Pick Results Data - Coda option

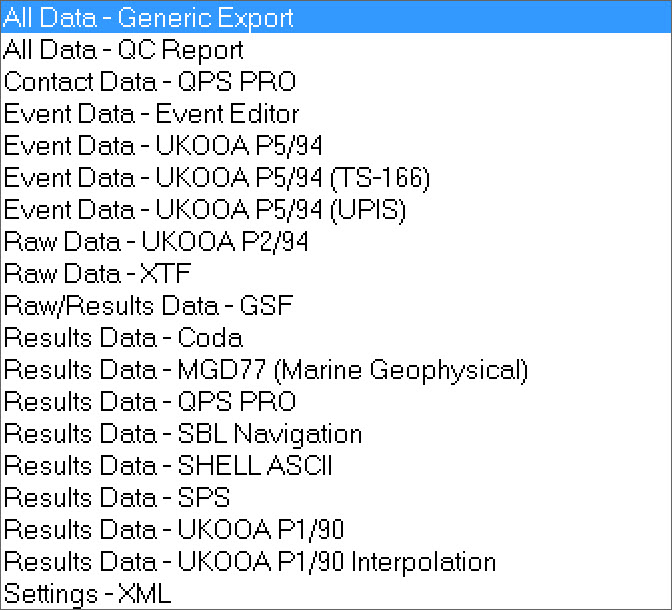[123, 338]
